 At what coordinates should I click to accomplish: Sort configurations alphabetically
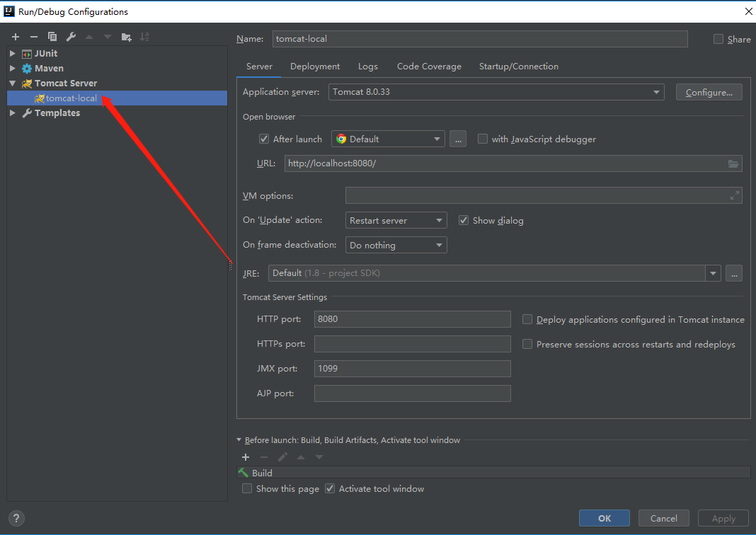point(144,37)
